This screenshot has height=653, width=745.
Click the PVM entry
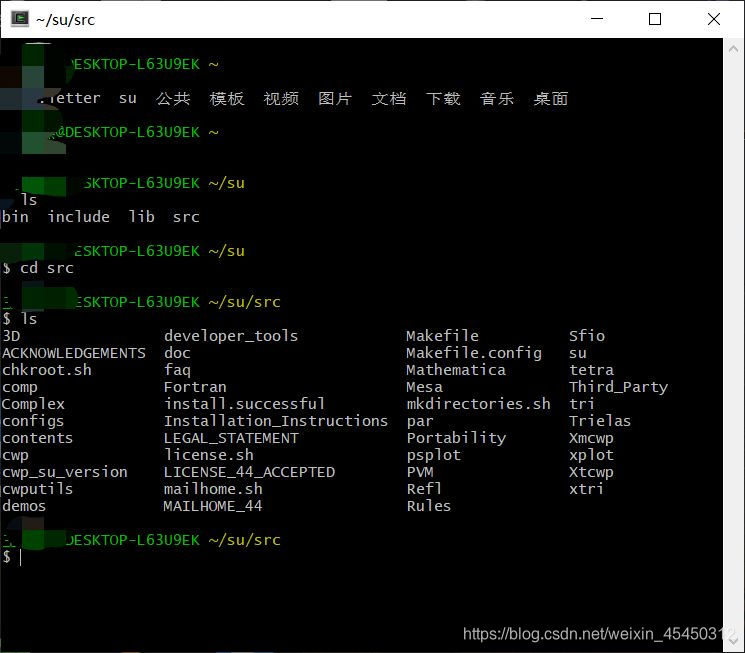coord(420,472)
